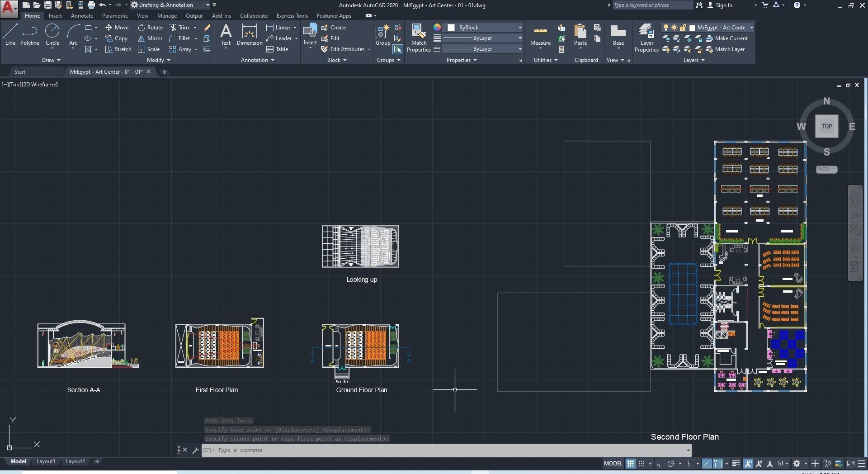Click the keyword search box
Screen dimensions: 868x474
(x=652, y=5)
